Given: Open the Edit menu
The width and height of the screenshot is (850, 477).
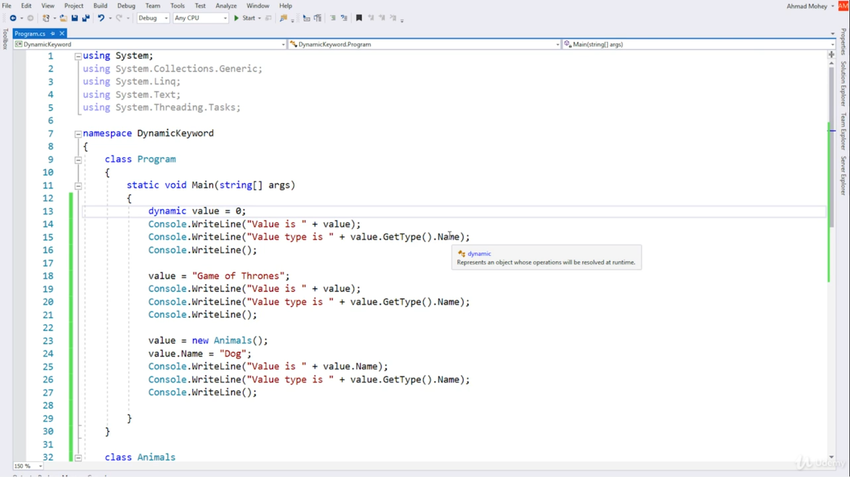Looking at the screenshot, I should click(26, 5).
